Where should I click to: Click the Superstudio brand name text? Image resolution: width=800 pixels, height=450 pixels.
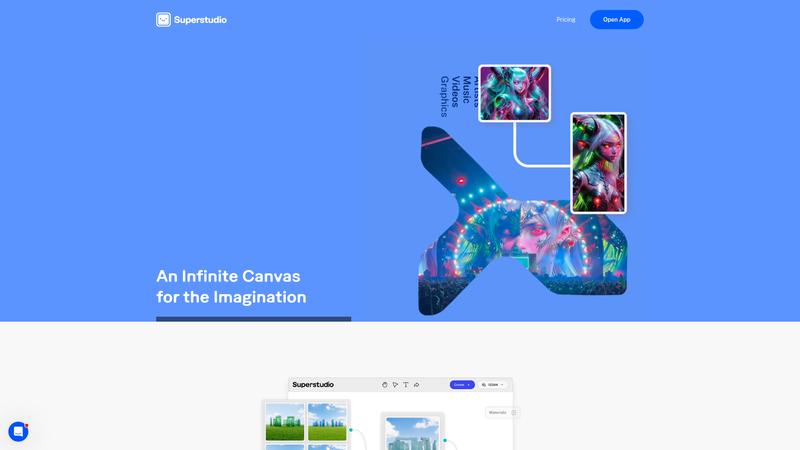(200, 20)
